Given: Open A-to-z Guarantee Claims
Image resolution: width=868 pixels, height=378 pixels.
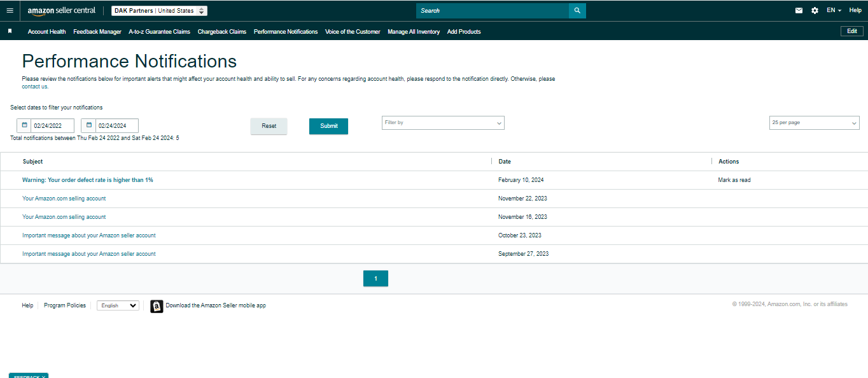Looking at the screenshot, I should 159,31.
